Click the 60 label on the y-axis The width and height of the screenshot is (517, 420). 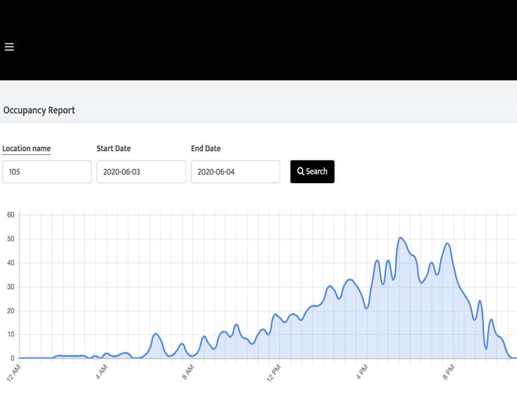(x=10, y=215)
